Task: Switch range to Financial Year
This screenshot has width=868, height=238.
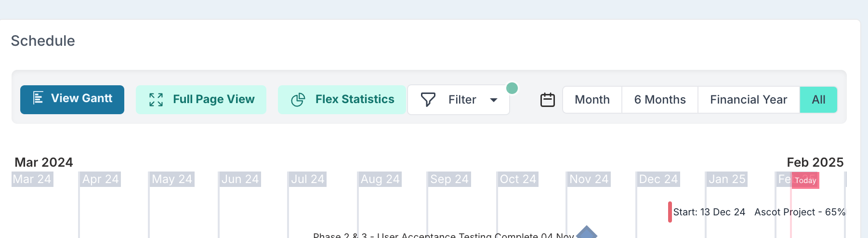Action: [x=749, y=100]
